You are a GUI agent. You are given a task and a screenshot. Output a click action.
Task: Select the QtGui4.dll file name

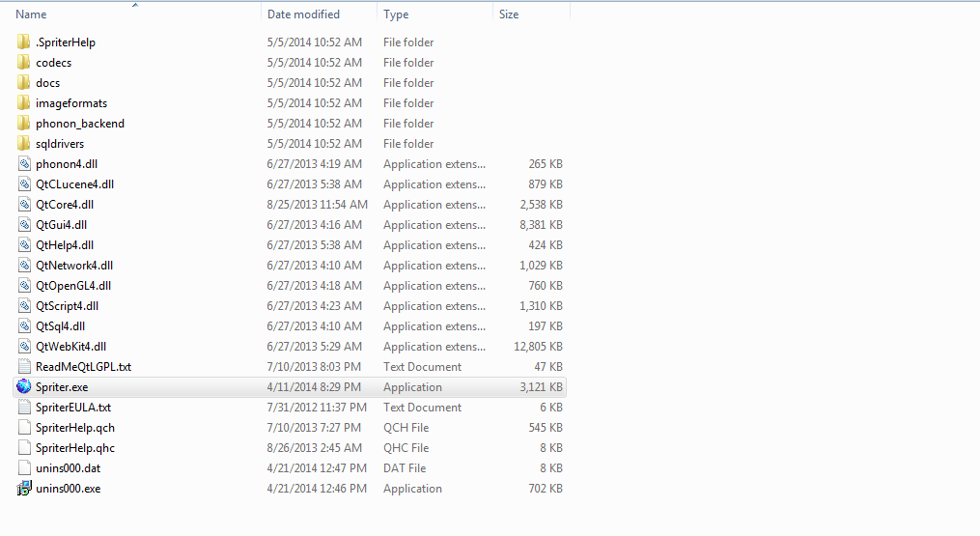coord(61,224)
